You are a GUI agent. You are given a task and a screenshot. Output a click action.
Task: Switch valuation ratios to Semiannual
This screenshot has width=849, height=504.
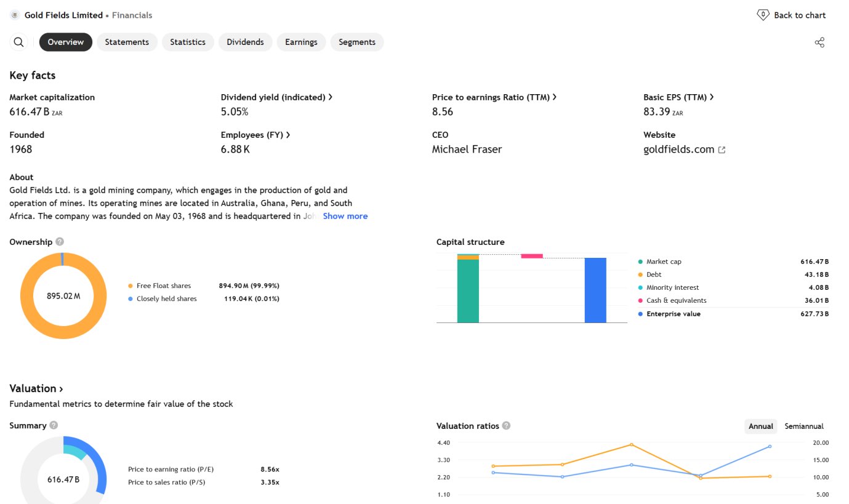tap(804, 426)
